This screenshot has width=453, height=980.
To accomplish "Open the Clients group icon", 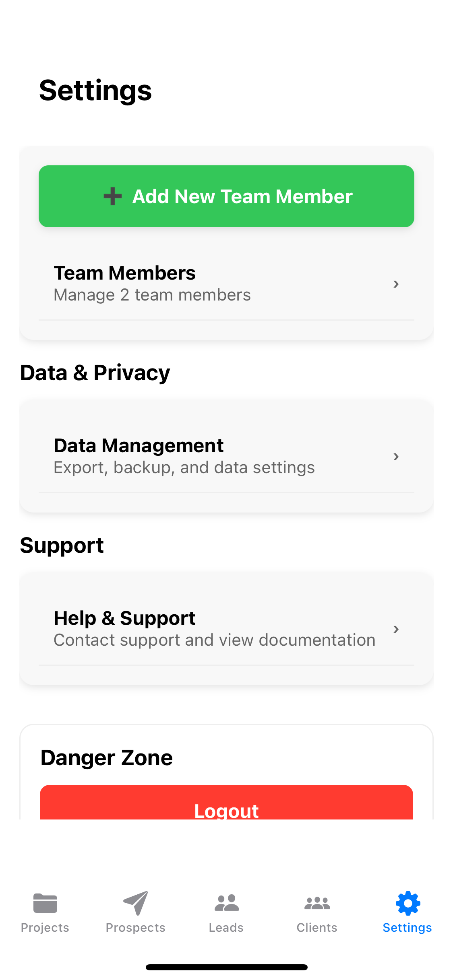I will tap(317, 903).
